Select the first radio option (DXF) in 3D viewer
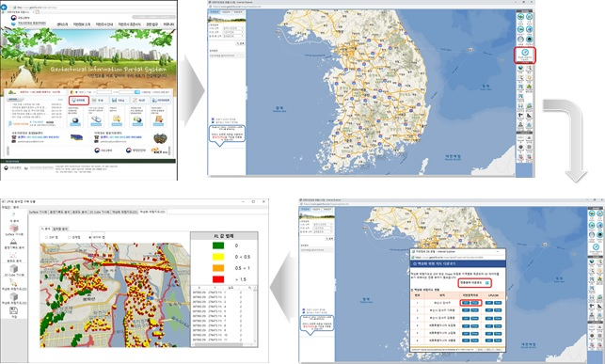 tap(46, 238)
